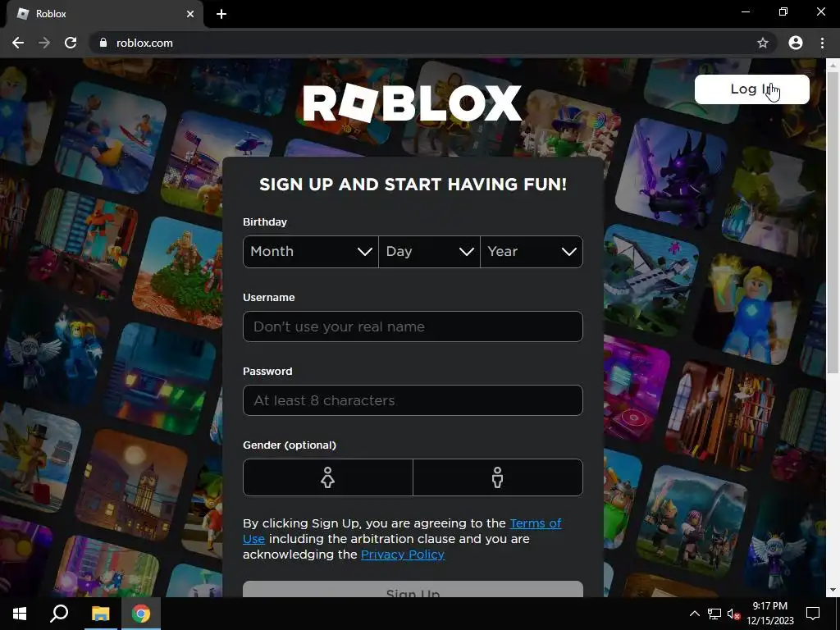Bookmark this page with star icon
The width and height of the screenshot is (840, 630).
(x=763, y=43)
